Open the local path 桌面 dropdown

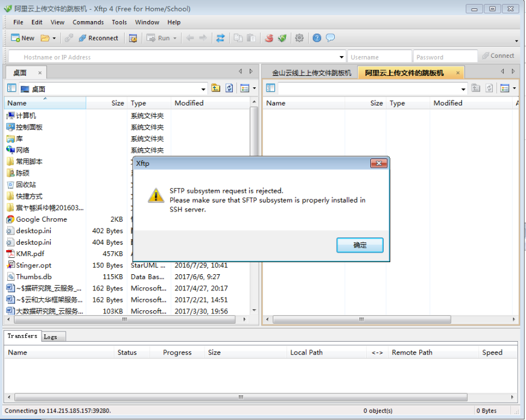pyautogui.click(x=203, y=89)
